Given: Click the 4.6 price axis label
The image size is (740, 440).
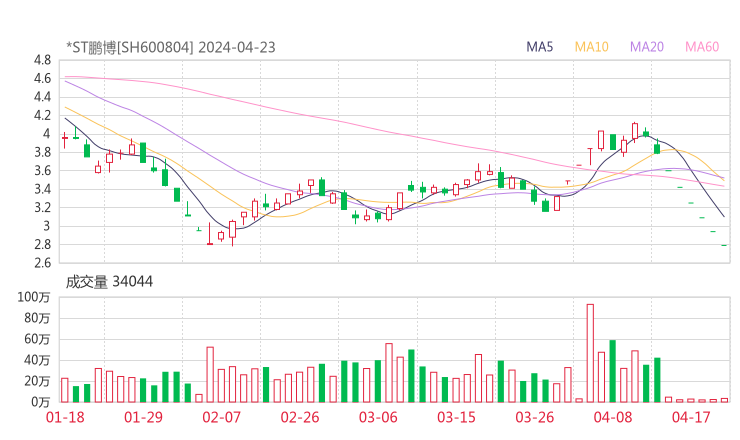Looking at the screenshot, I should (x=42, y=78).
